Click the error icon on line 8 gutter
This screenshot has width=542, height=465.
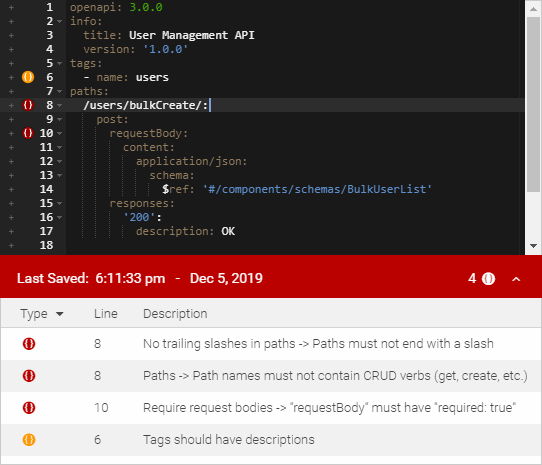pyautogui.click(x=28, y=105)
